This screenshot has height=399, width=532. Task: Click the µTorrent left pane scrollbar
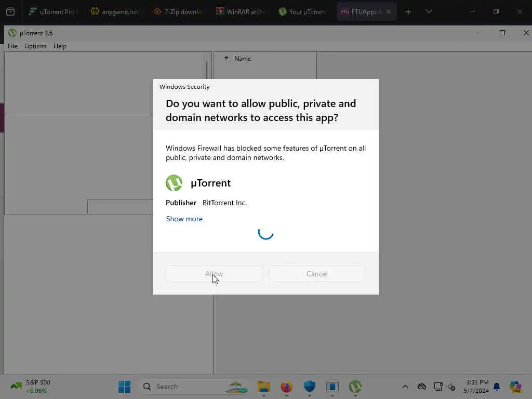(x=207, y=70)
